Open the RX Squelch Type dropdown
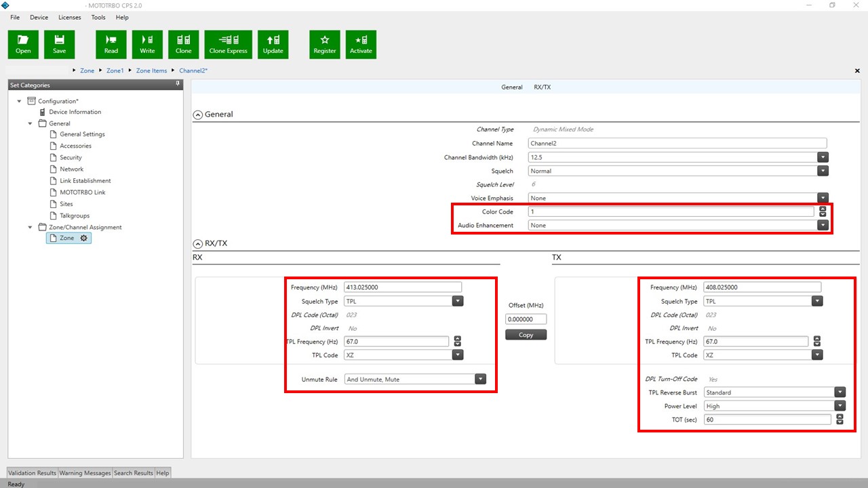Screen dimensions: 868x488 [458, 300]
